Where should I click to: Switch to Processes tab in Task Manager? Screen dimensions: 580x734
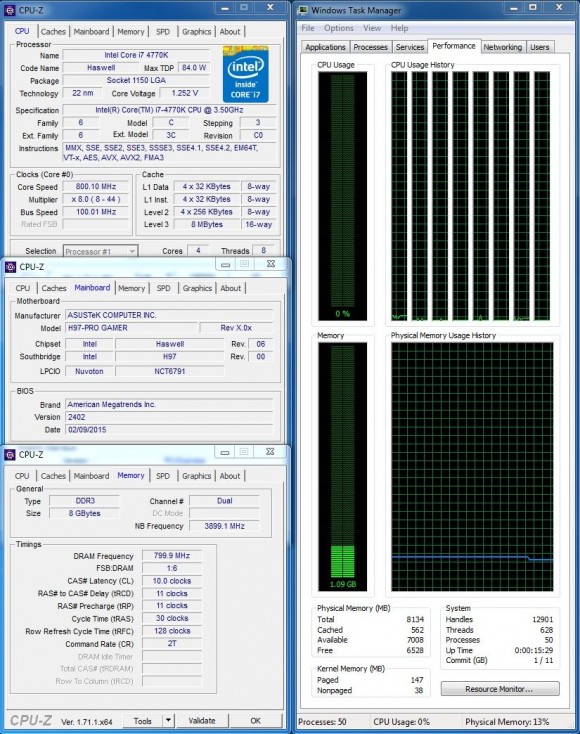click(x=370, y=47)
